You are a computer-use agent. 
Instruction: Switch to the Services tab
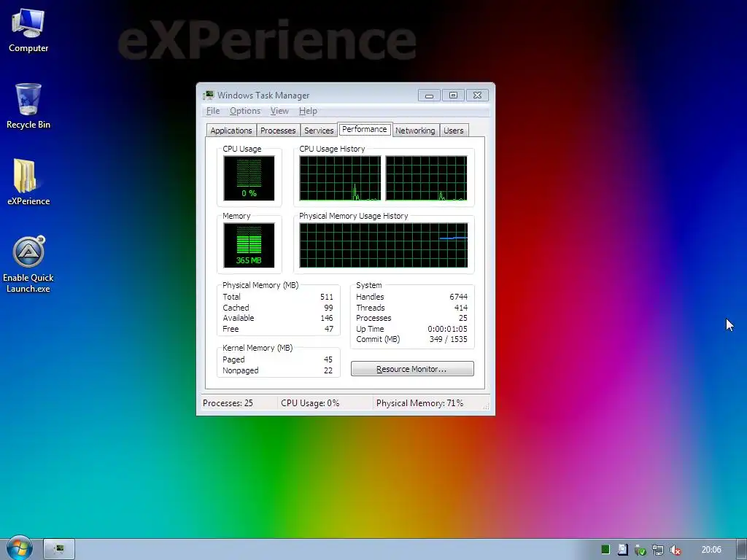(319, 131)
